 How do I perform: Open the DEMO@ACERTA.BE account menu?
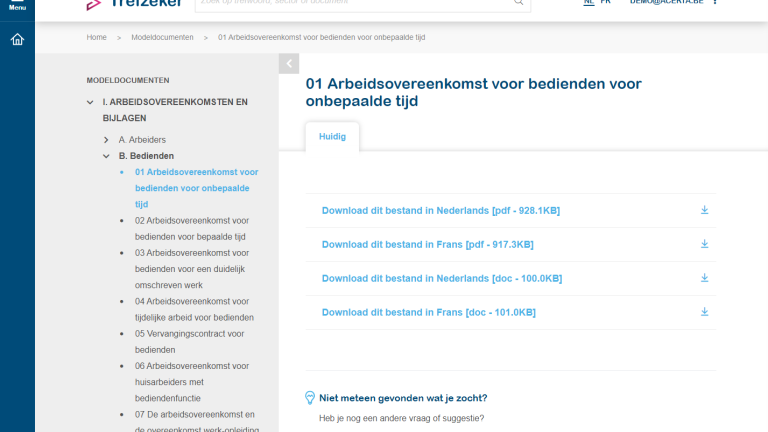tap(666, 2)
